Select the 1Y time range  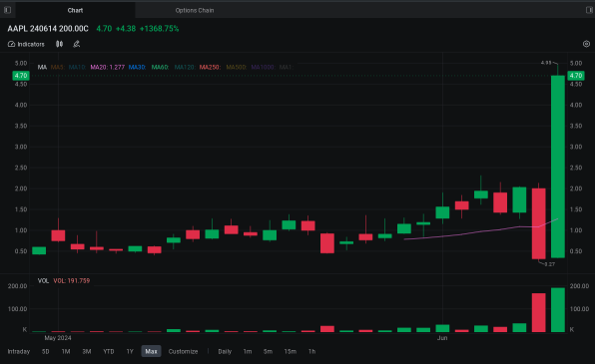coord(130,351)
